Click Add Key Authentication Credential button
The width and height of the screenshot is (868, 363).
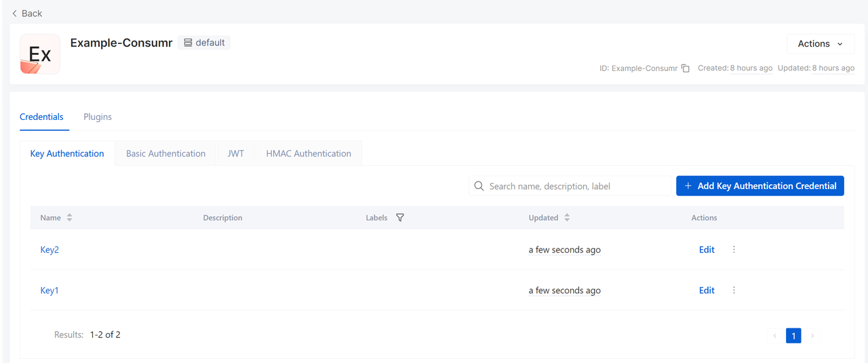[759, 186]
